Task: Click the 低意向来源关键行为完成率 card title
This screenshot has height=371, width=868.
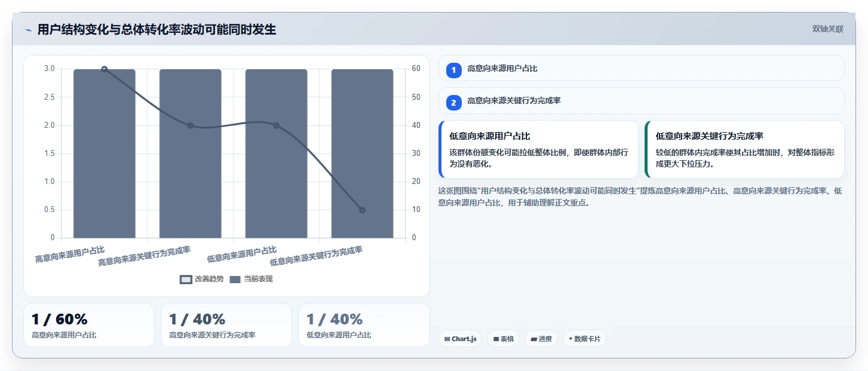Action: 710,136
